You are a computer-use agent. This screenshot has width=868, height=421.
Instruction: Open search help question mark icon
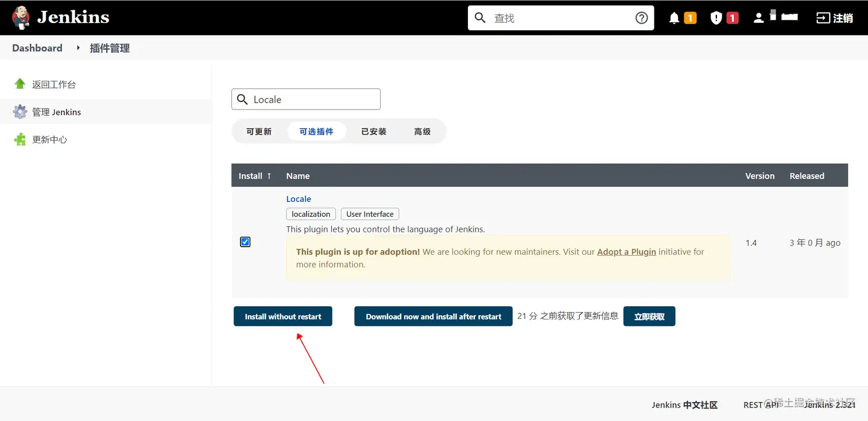[x=641, y=18]
